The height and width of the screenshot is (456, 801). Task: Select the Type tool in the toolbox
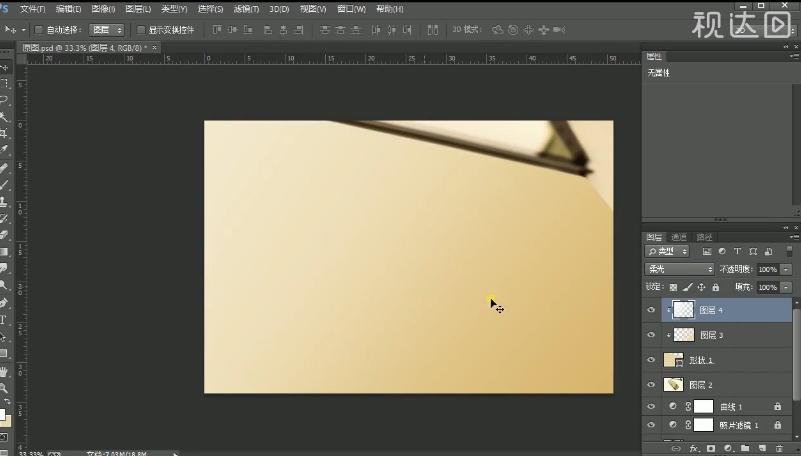[x=4, y=320]
